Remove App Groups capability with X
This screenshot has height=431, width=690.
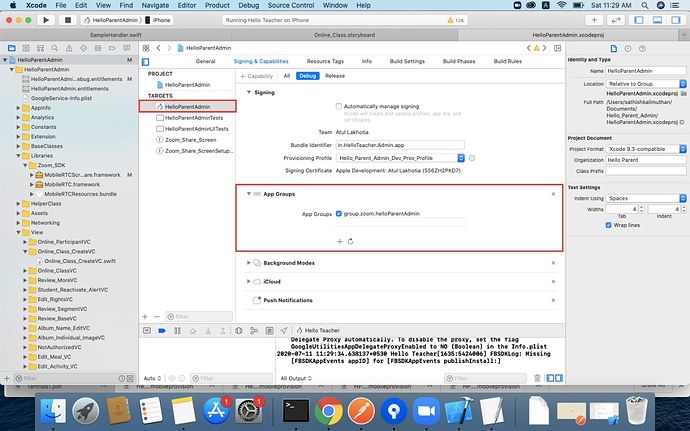point(553,194)
